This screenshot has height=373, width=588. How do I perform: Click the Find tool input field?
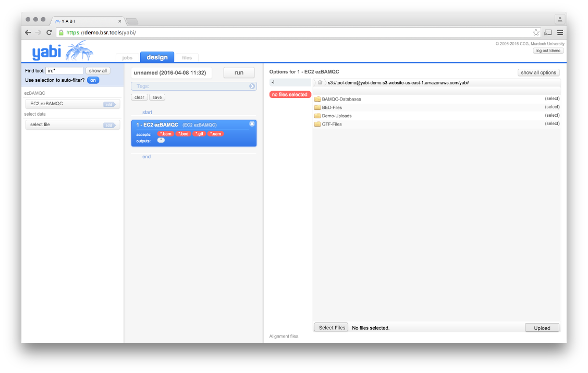click(x=65, y=70)
